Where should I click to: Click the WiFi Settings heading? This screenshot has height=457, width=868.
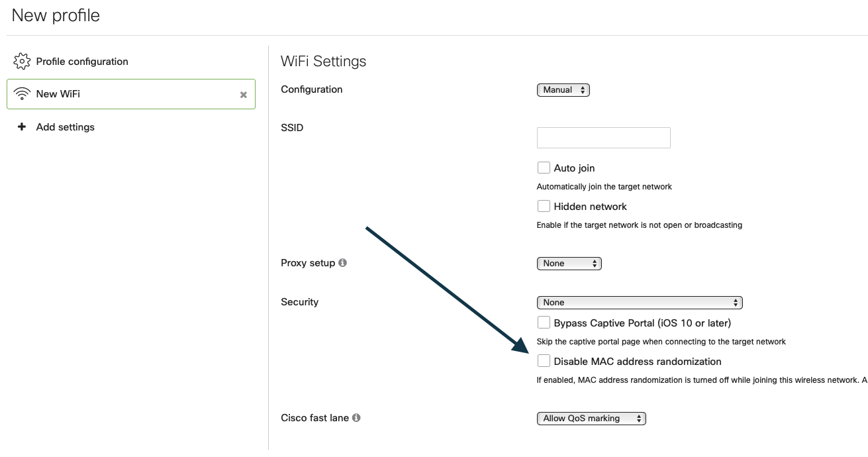coord(323,62)
